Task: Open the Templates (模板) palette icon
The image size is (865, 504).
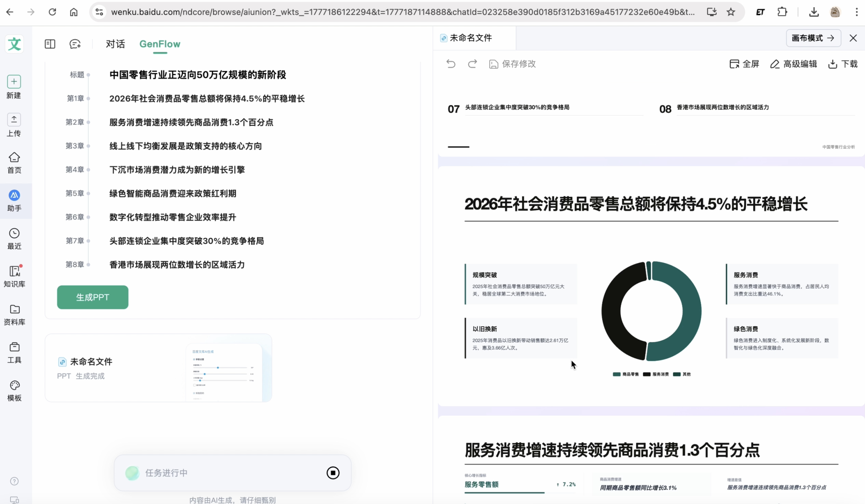Action: 14,386
